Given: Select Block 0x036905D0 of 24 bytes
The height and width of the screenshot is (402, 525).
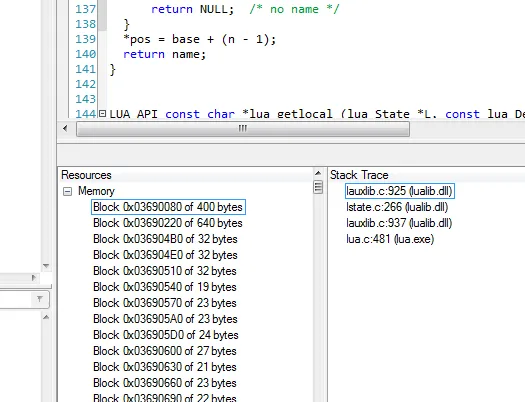Looking at the screenshot, I should pos(166,335).
